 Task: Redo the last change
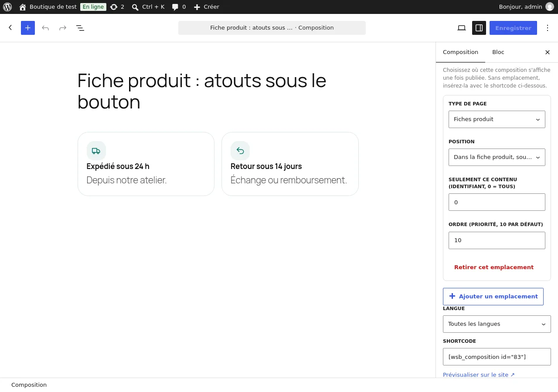point(63,28)
